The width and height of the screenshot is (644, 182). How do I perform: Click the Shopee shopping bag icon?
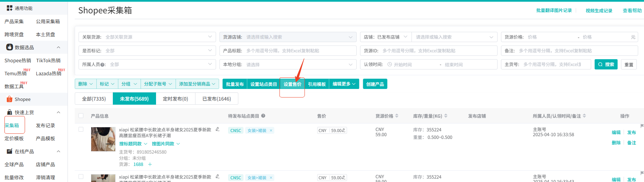click(10, 99)
